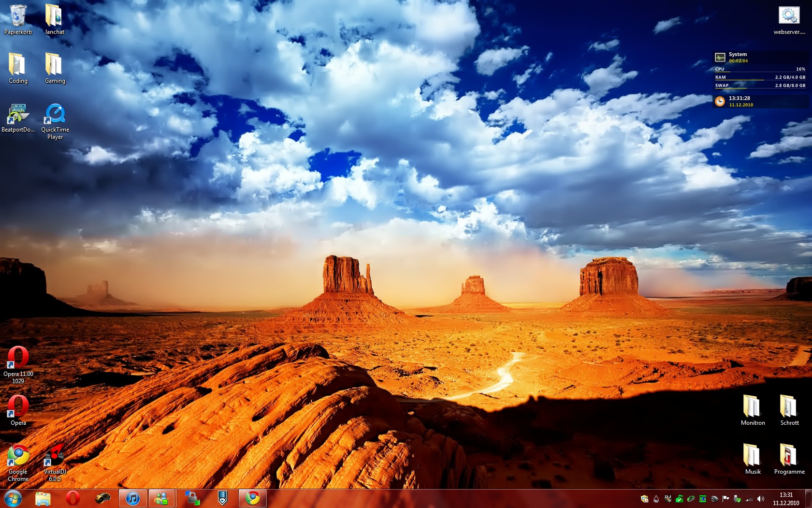This screenshot has width=812, height=508.
Task: Click the volume speaker icon in tray
Action: [x=761, y=499]
